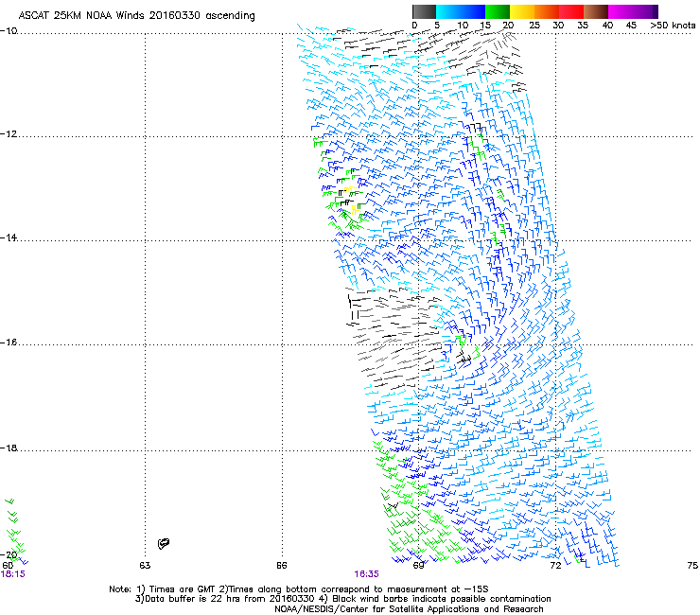The width and height of the screenshot is (700, 615).
Task: Click the purple '18:15' time label
Action: [13, 574]
